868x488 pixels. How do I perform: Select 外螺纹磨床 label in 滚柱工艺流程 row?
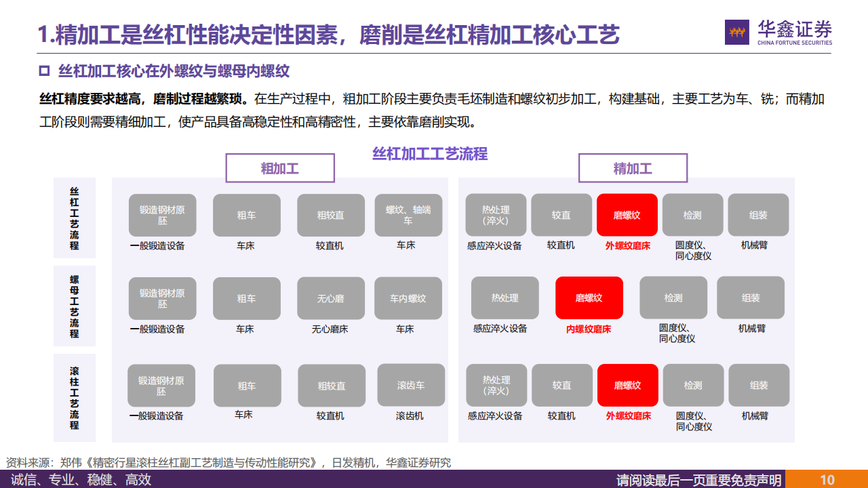tap(629, 416)
